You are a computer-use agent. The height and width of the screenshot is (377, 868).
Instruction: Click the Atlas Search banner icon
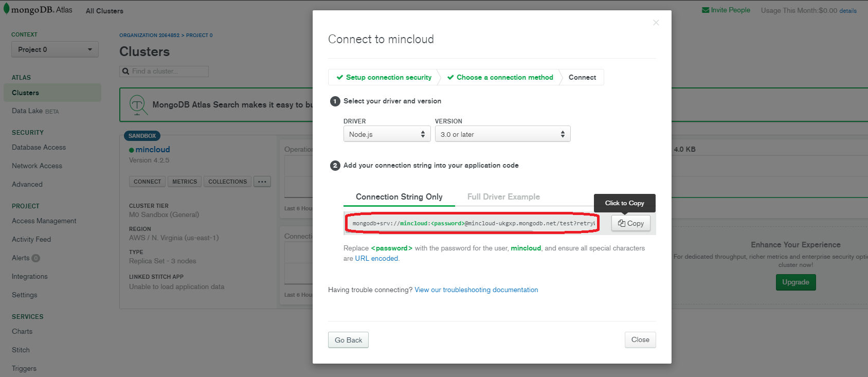coord(138,104)
